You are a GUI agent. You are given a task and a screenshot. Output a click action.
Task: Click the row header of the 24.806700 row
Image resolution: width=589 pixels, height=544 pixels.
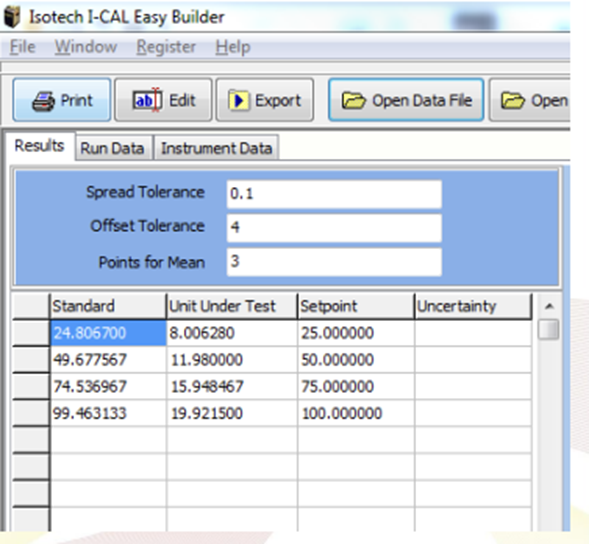point(30,333)
